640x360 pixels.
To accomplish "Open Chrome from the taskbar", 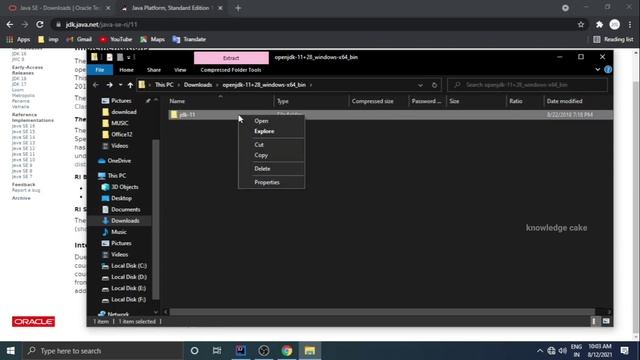I will tap(287, 351).
